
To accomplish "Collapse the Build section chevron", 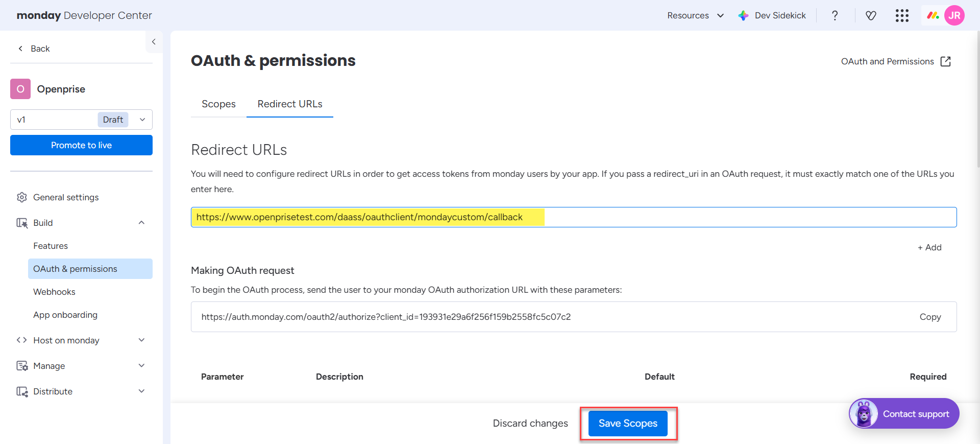I will [x=141, y=223].
